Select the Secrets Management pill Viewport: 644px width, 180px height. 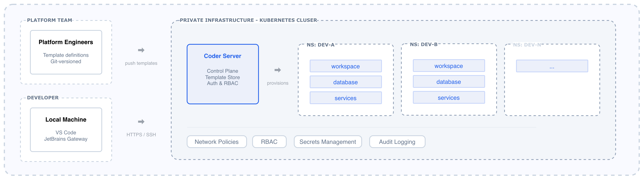(x=328, y=142)
